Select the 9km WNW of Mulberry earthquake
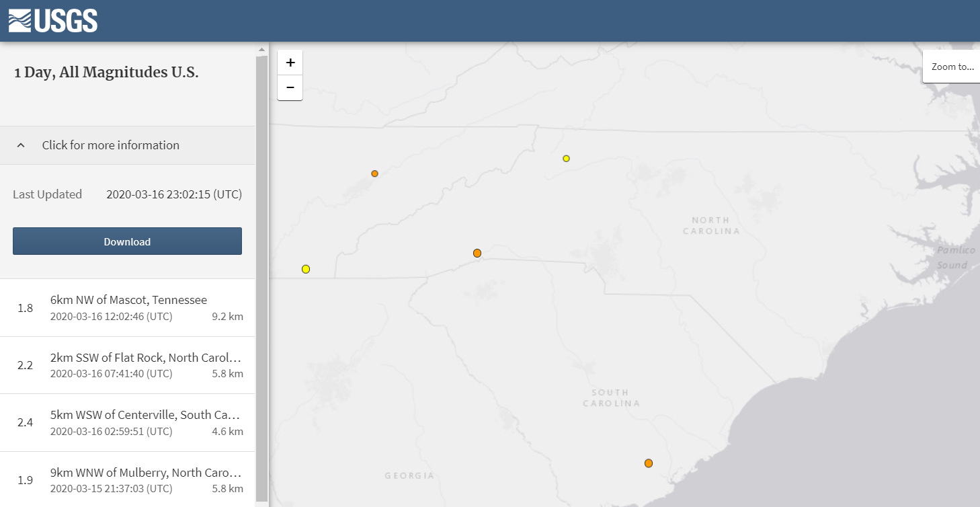This screenshot has width=980, height=507. 128,479
